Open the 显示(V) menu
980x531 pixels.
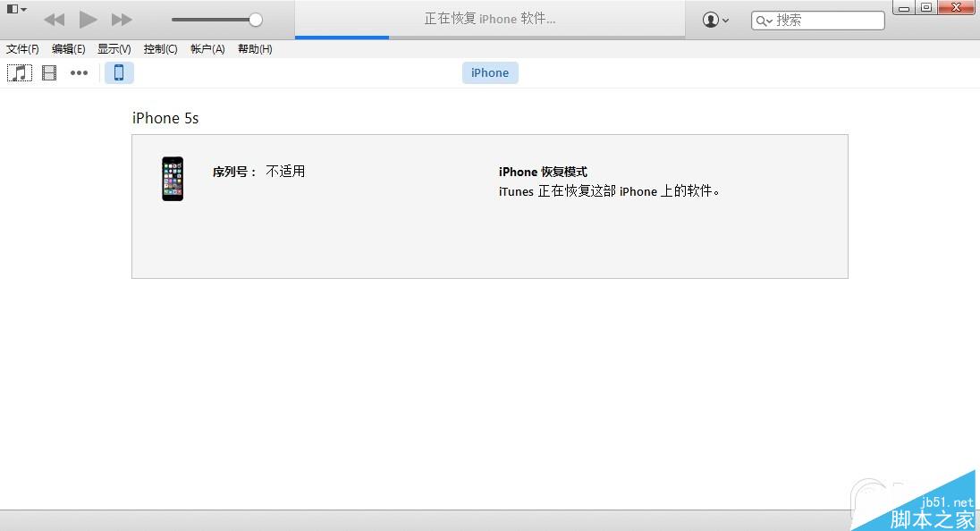click(x=114, y=49)
